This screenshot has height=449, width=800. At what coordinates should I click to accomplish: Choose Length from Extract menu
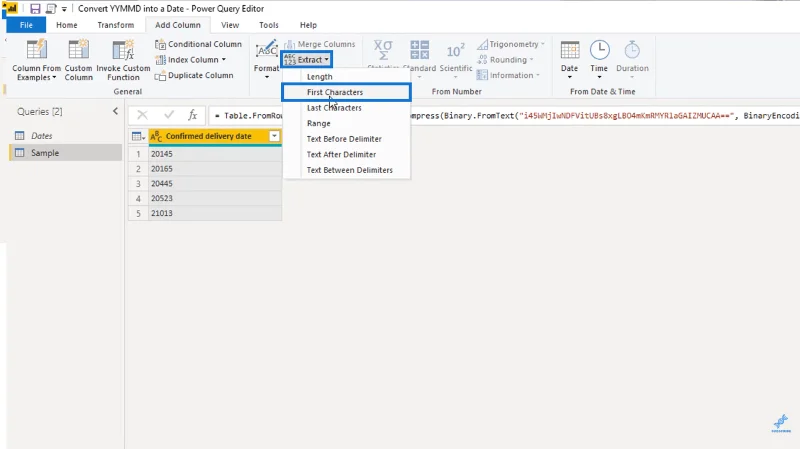click(x=346, y=77)
